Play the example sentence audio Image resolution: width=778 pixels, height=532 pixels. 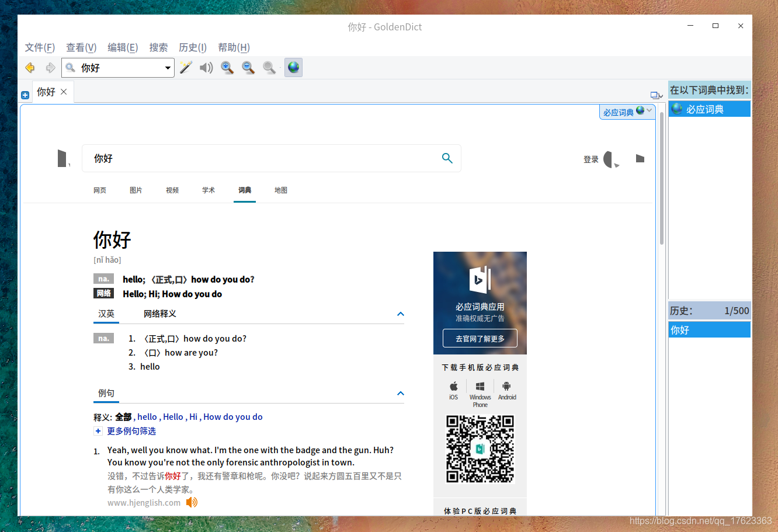[192, 502]
